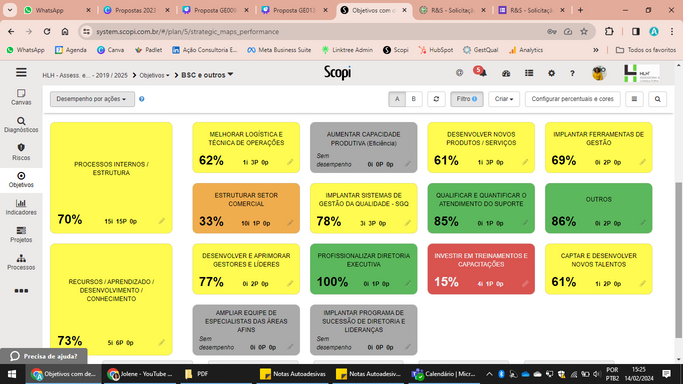
Task: Open Meta Business Suite bookmark
Action: pos(279,50)
